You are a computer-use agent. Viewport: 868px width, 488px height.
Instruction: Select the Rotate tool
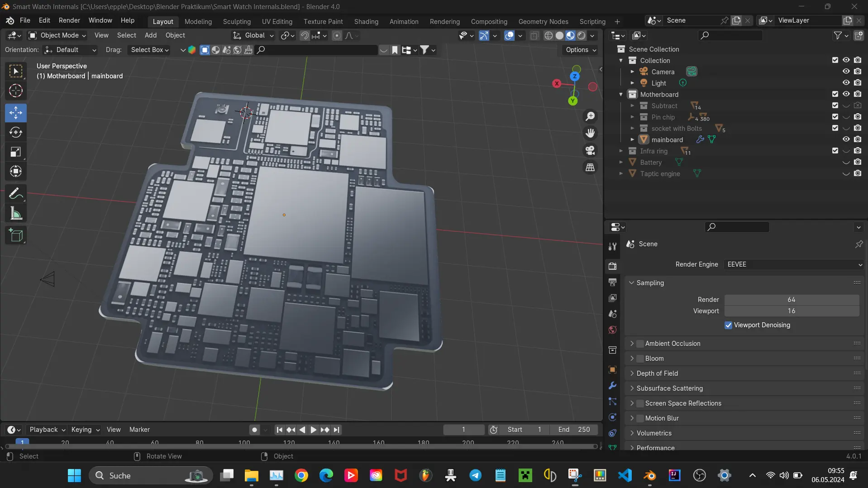click(16, 132)
